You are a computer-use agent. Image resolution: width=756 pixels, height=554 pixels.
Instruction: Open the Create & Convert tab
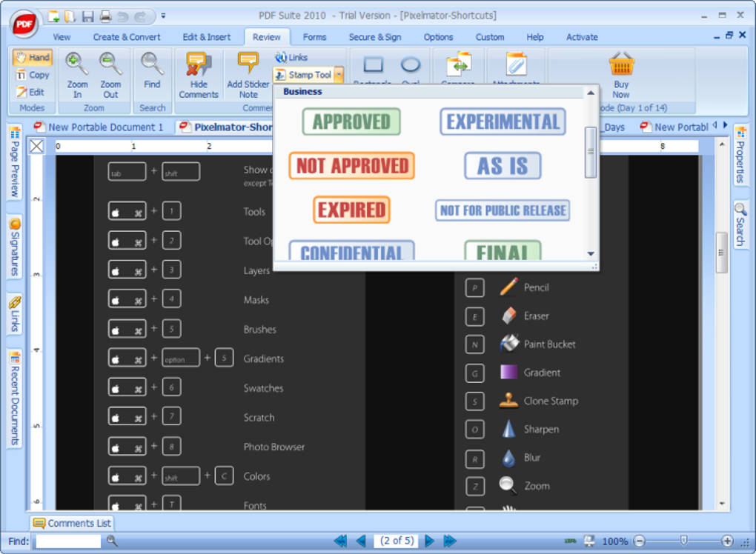click(127, 37)
